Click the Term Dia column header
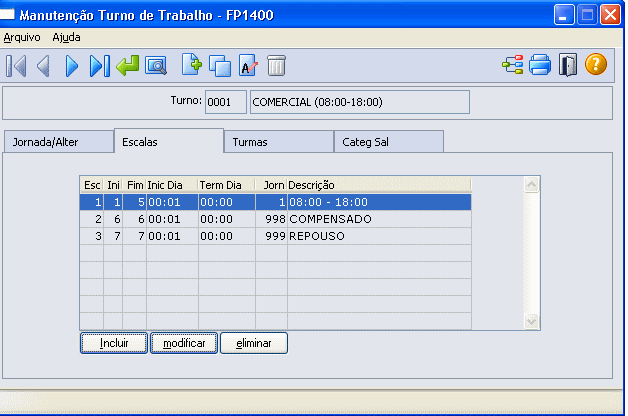Screen dimensions: 628x416 (227, 185)
